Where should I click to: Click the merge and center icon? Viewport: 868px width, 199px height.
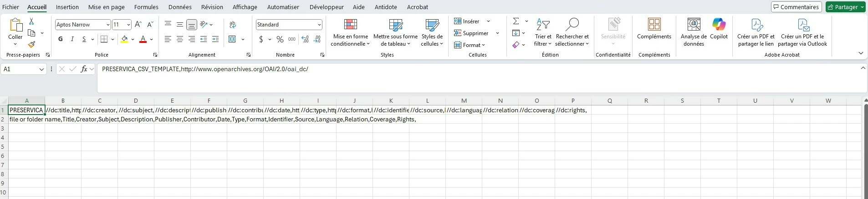232,39
